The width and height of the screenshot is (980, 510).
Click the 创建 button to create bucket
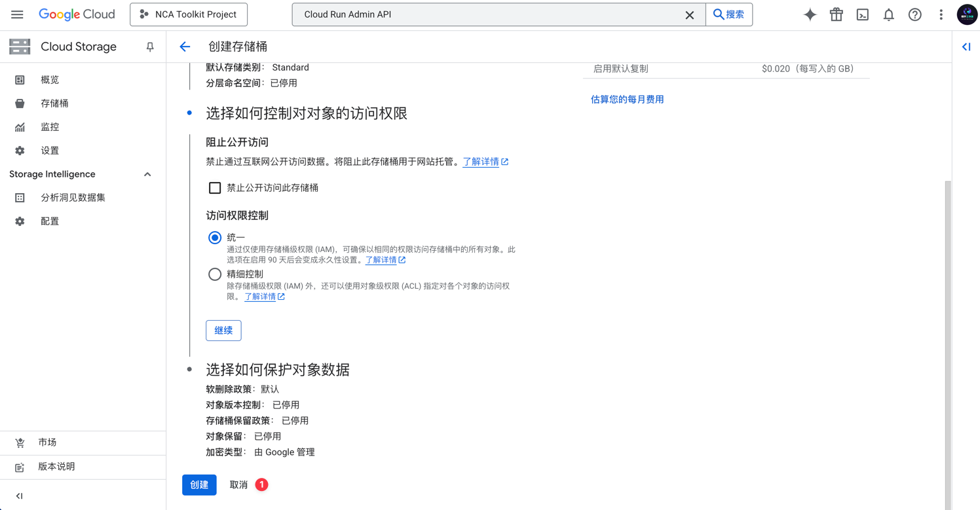coord(199,484)
